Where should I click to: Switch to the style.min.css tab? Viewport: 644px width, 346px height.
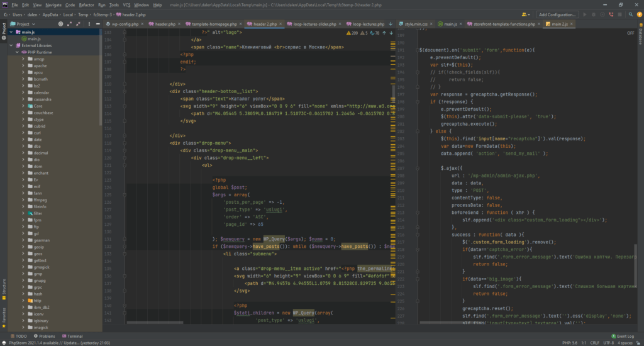click(x=416, y=24)
